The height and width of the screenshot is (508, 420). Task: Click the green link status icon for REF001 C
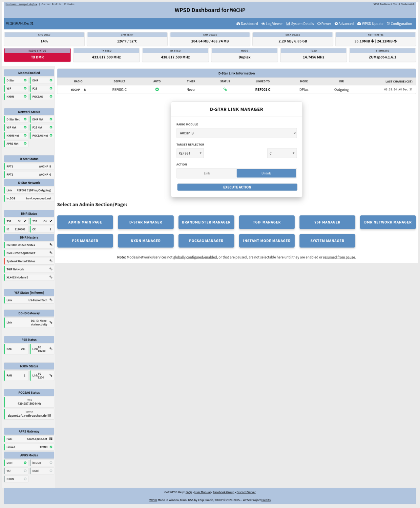pos(225,89)
